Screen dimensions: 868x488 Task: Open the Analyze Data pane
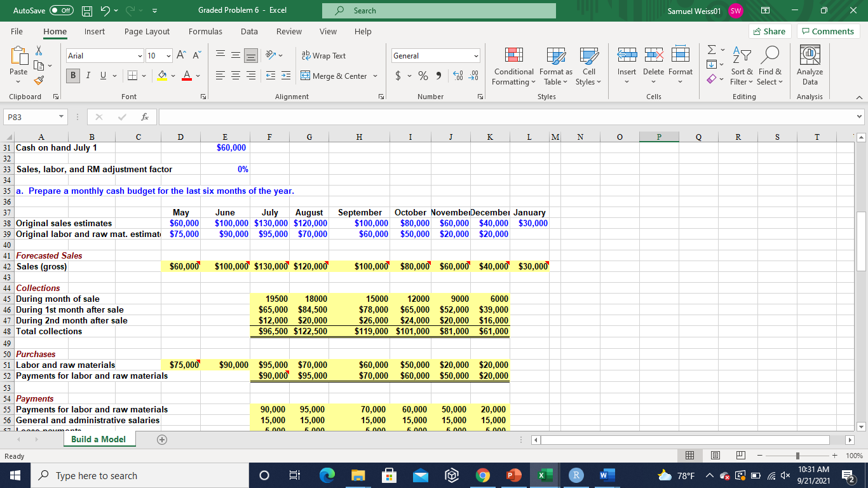(809, 64)
